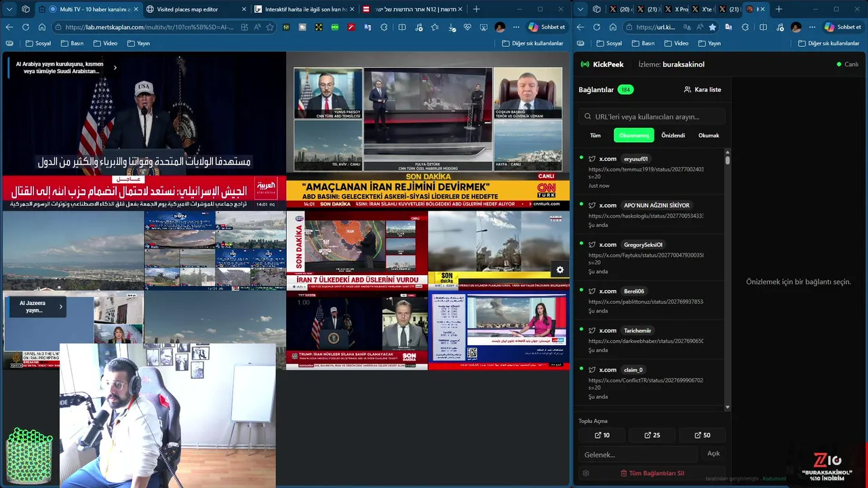
Task: Open the Video favorites folder in the left browser
Action: (x=105, y=43)
